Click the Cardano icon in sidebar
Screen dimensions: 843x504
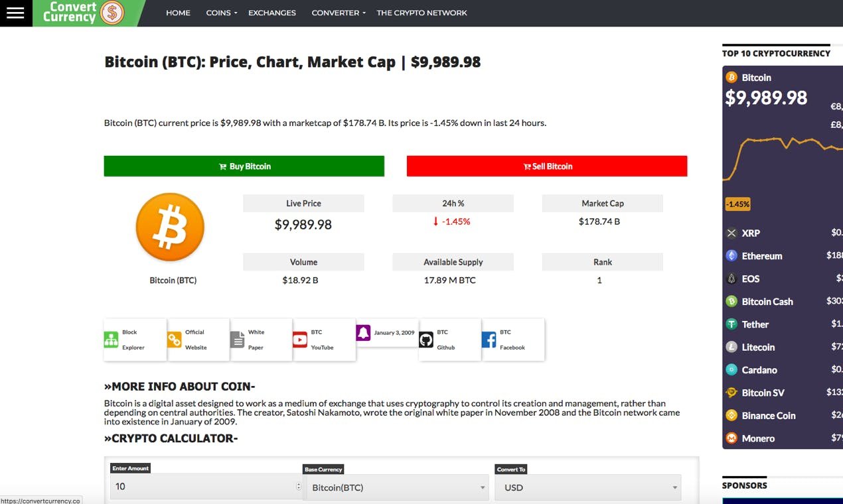coord(731,370)
